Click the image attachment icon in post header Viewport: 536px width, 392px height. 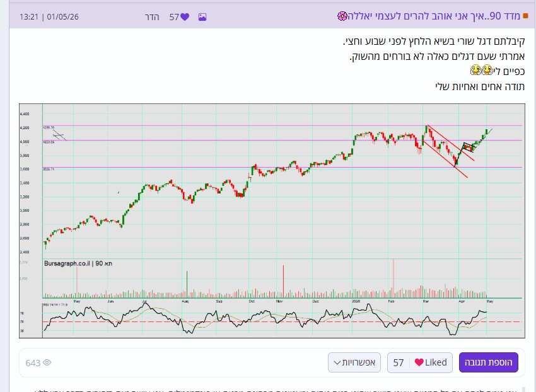click(x=202, y=17)
